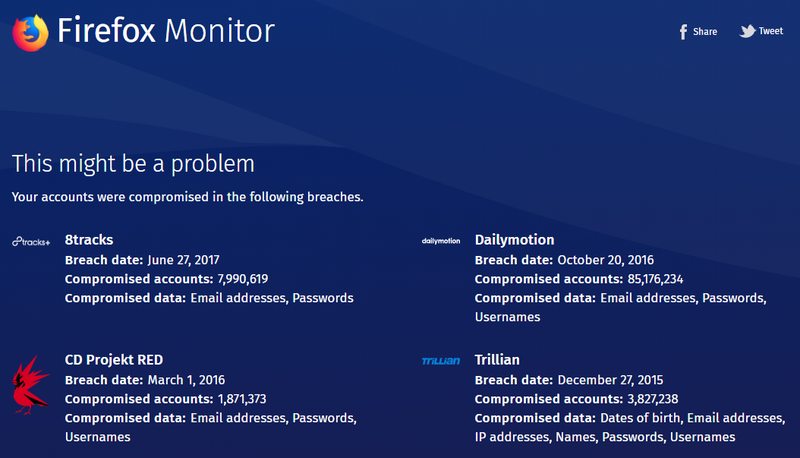Click the dailymotion logo
Screen dimensions: 800x458
pyautogui.click(x=441, y=241)
